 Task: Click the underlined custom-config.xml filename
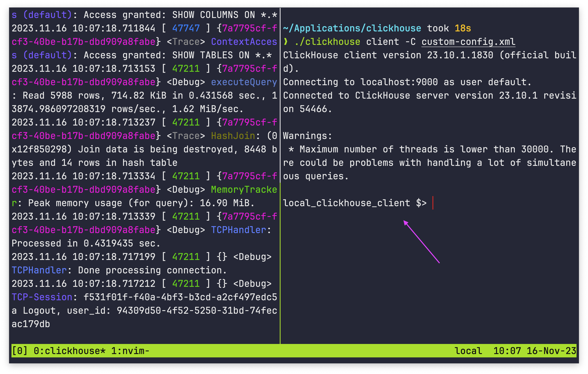coord(468,42)
